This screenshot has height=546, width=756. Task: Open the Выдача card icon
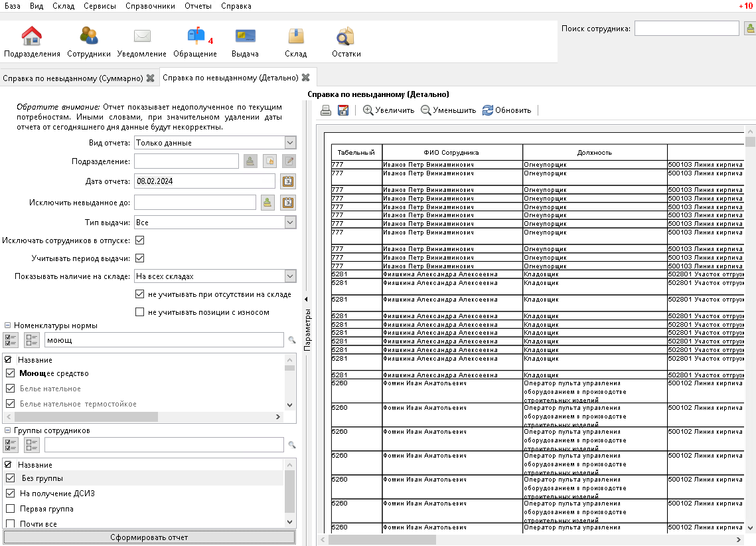click(245, 36)
